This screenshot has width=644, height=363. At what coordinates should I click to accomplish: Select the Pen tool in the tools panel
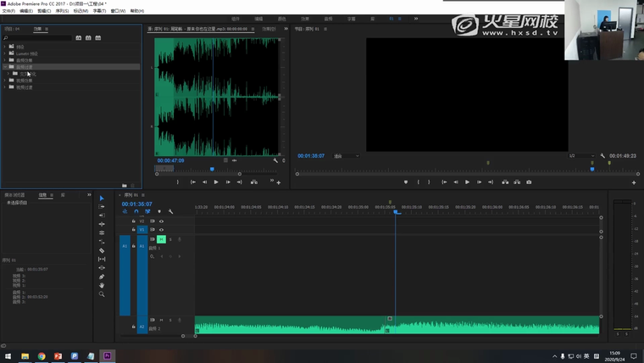click(102, 276)
